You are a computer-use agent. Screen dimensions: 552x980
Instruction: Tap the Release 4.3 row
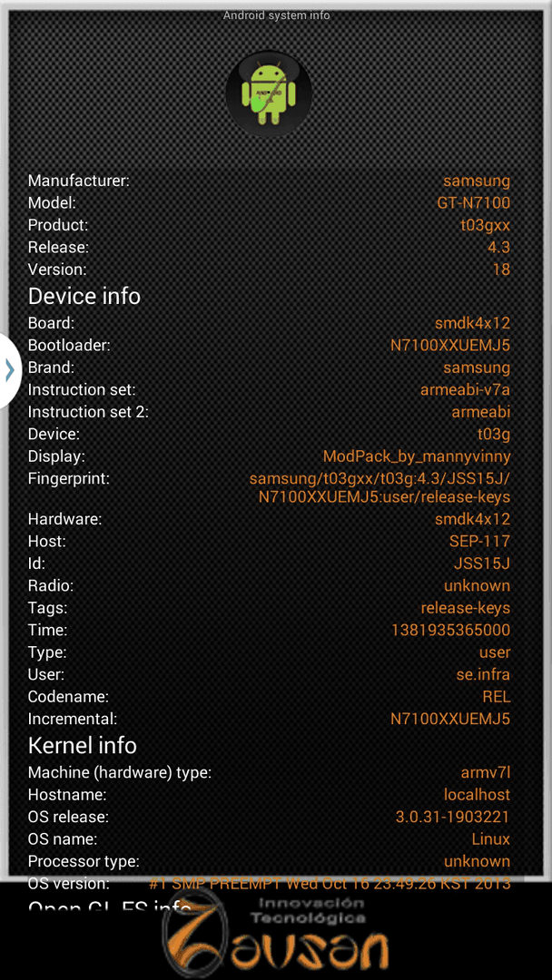(269, 248)
